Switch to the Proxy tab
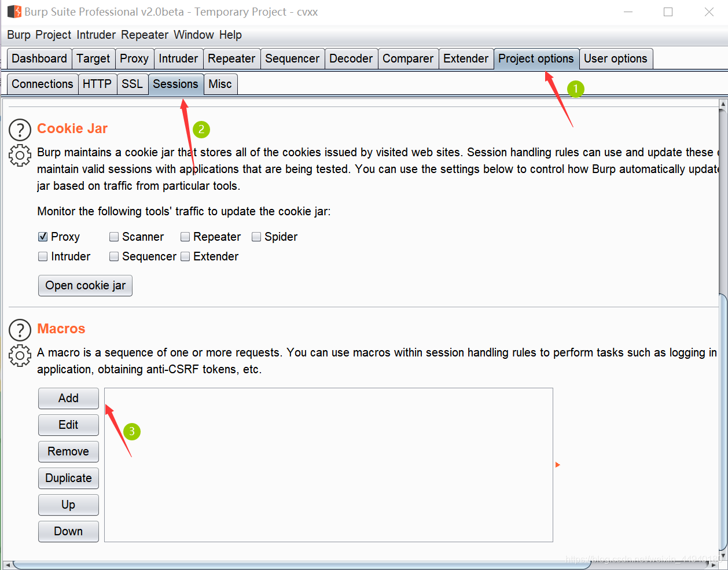The width and height of the screenshot is (728, 570). [x=134, y=58]
